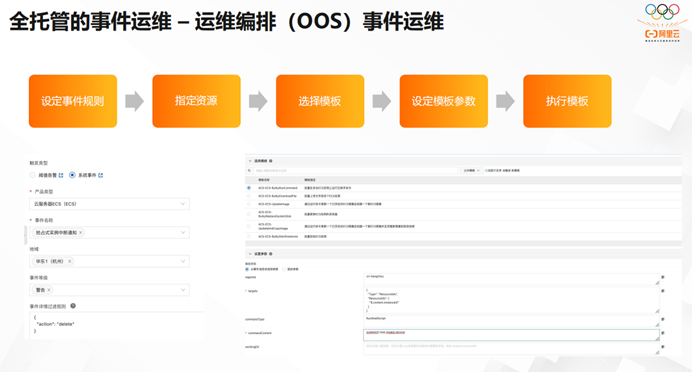
Task: Collapse the 设置参数 section chevron
Action: [x=250, y=254]
